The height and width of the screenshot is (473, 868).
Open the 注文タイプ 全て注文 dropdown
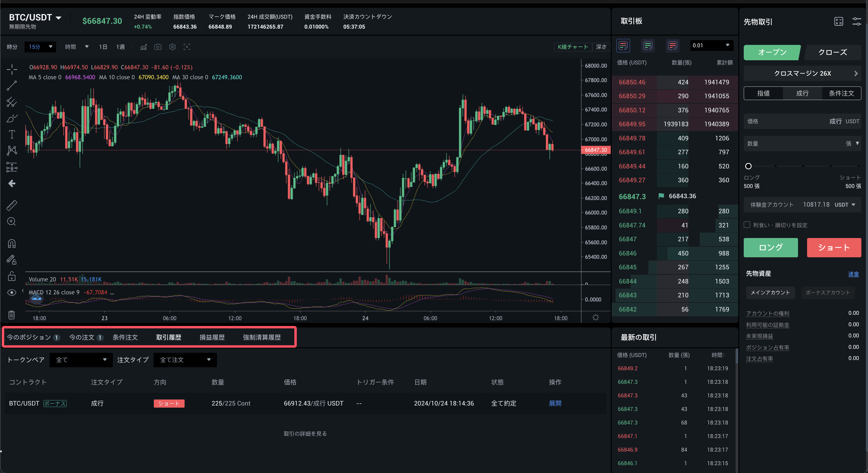point(185,360)
